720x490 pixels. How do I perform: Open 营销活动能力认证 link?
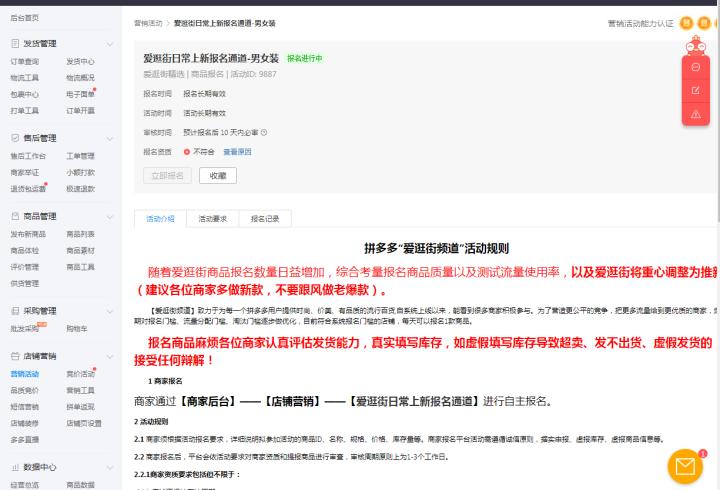point(641,23)
